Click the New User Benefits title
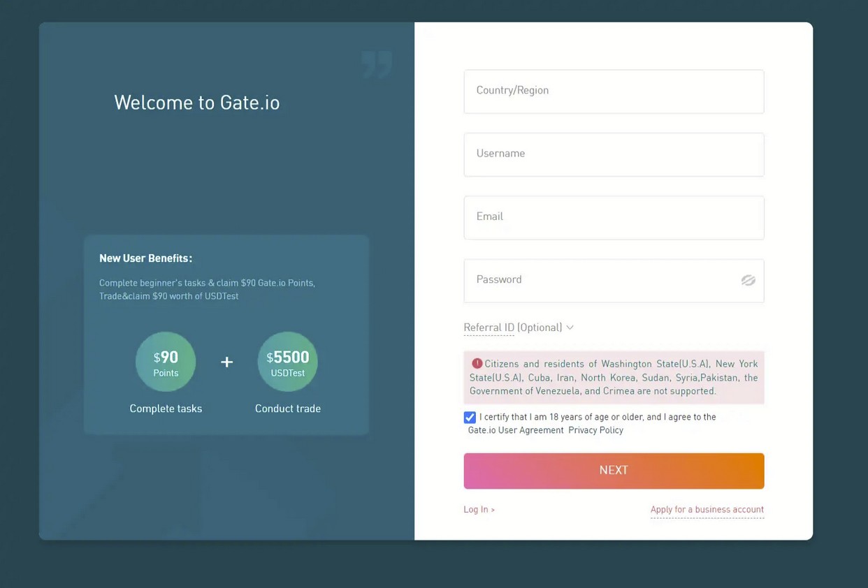868x588 pixels. click(x=145, y=258)
